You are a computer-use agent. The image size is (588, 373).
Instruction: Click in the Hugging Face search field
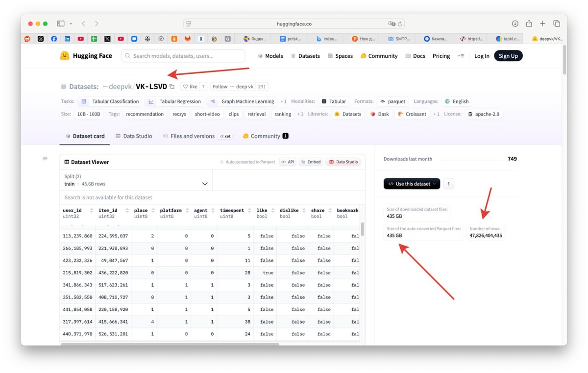183,56
